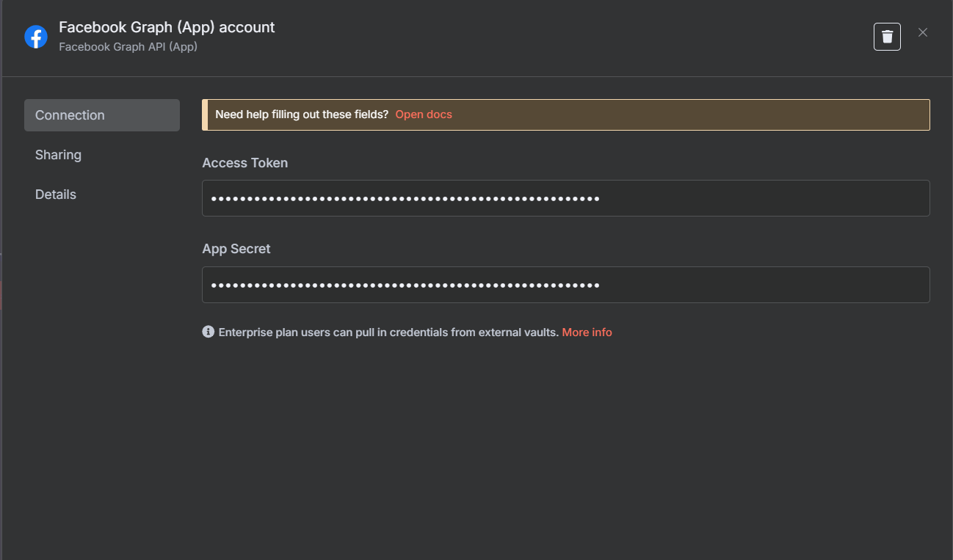Click the credential name Facebook Graph (App) account
The width and height of the screenshot is (953, 560).
(x=167, y=27)
